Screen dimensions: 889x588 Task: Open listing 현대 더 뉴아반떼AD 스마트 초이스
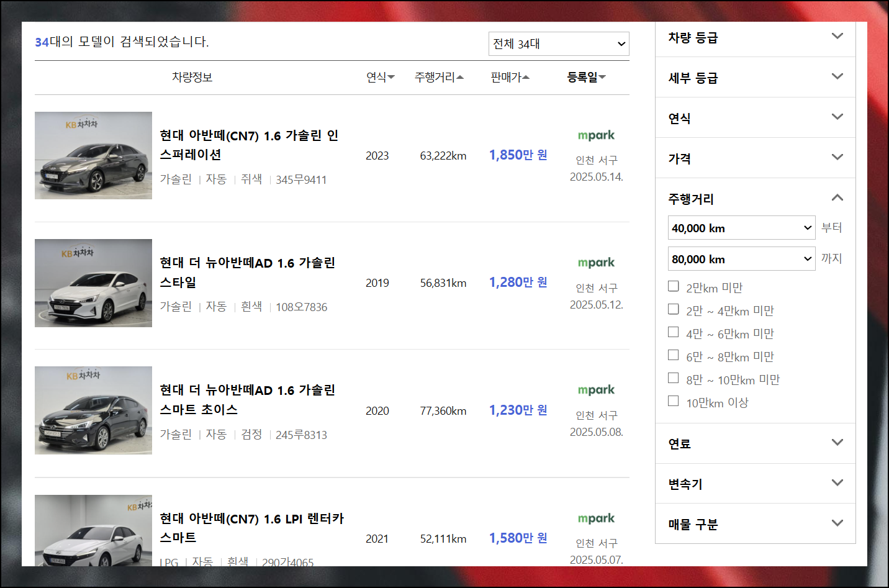click(247, 400)
